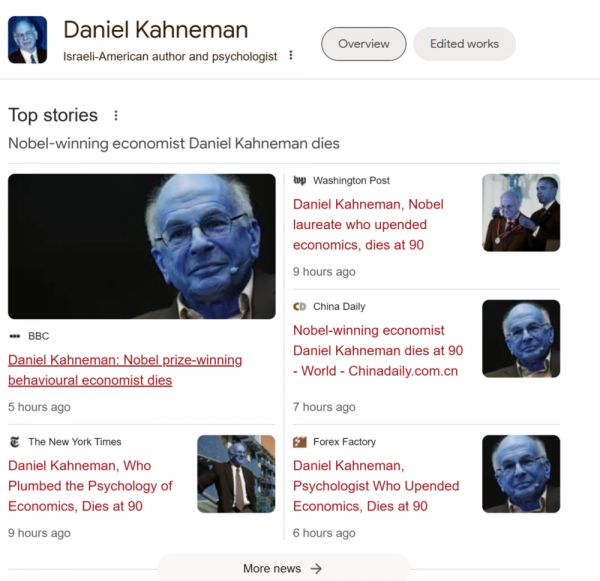Click the China Daily source logo
600x581 pixels.
300,307
